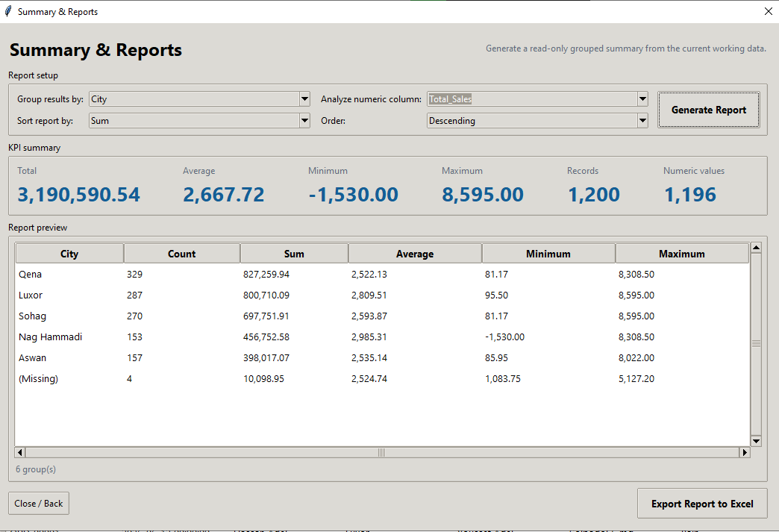Click the Minimum KPI value -1,530.00
779x532 pixels.
[353, 194]
